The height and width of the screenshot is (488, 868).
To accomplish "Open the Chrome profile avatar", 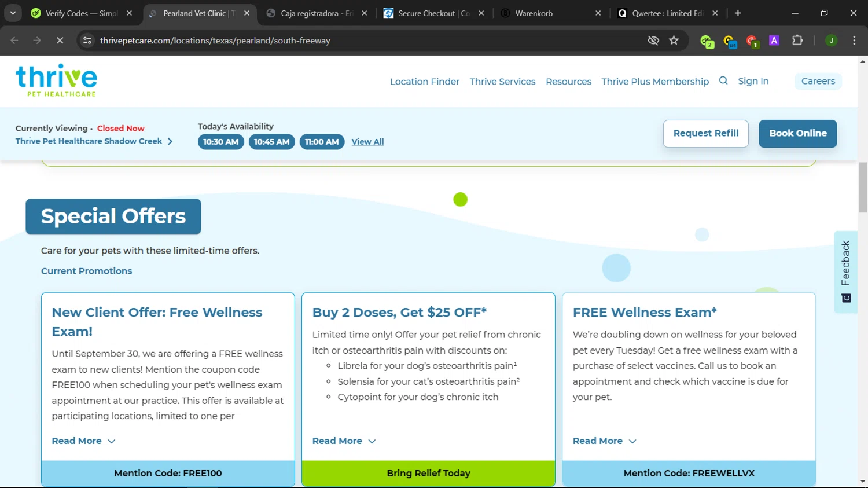I will click(x=832, y=41).
